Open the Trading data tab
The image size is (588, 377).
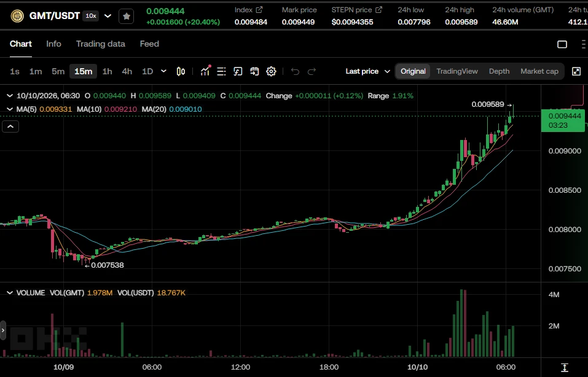coord(101,44)
